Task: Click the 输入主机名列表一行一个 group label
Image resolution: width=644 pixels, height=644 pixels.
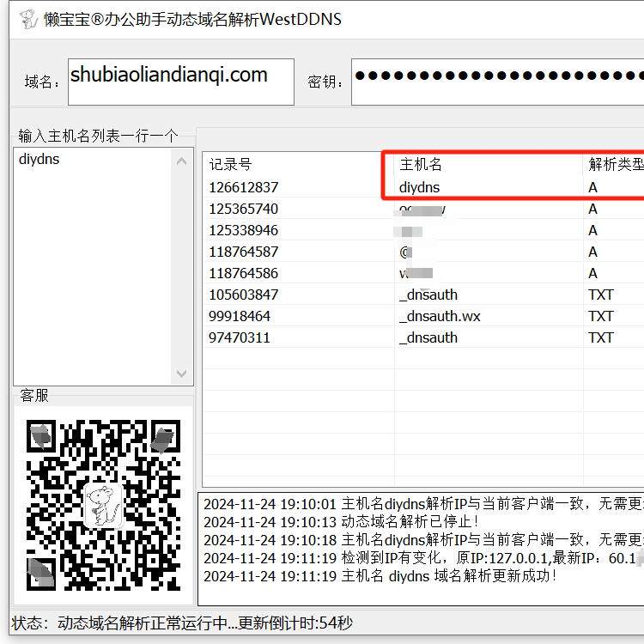Action: tap(98, 136)
